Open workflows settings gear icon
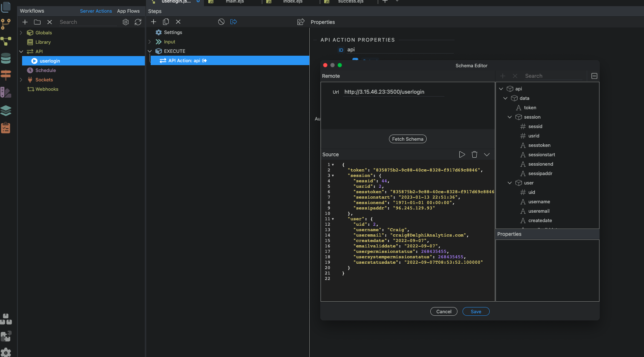Viewport: 644px width, 357px height. 126,22
